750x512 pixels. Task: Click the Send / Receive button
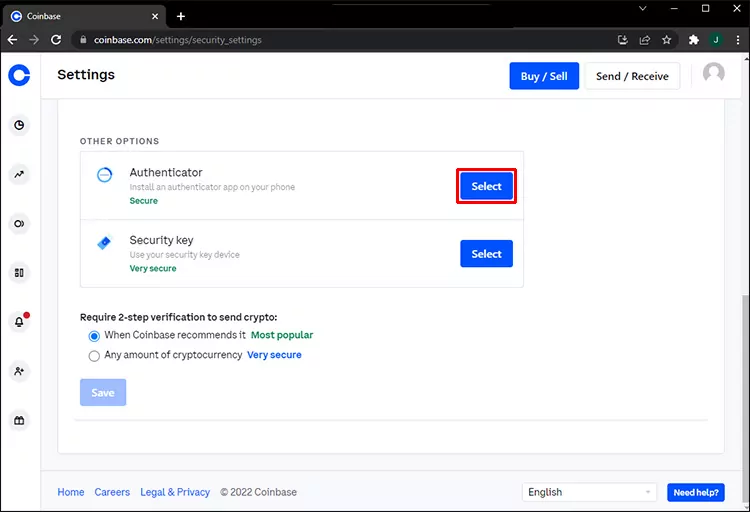coord(632,76)
